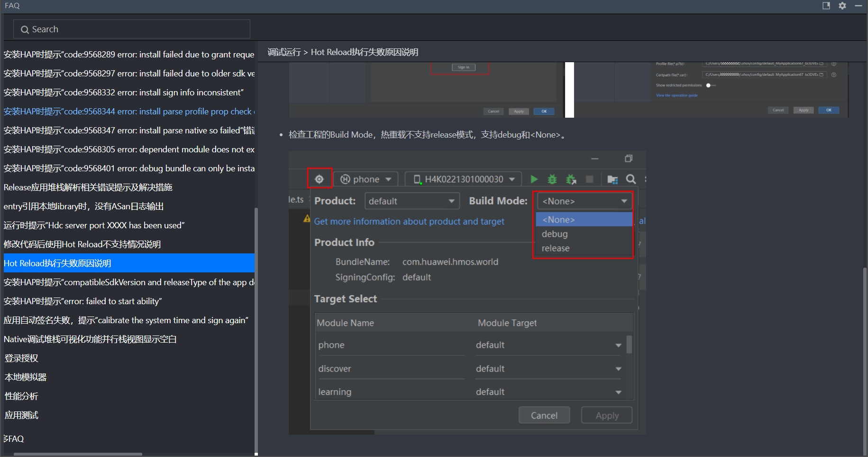Screen dimensions: 868x457
Task: Hide the FAQ panel with minimize icon
Action: coord(859,6)
